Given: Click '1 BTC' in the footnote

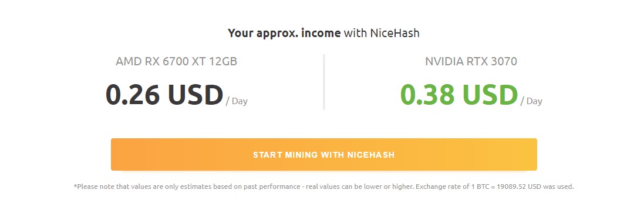Looking at the screenshot, I should (x=474, y=187).
